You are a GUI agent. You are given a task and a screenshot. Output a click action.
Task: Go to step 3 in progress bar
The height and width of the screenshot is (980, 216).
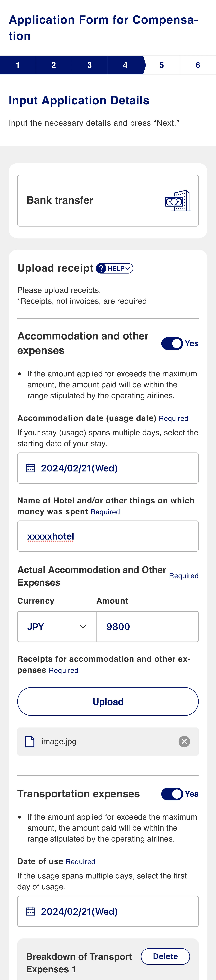click(89, 65)
